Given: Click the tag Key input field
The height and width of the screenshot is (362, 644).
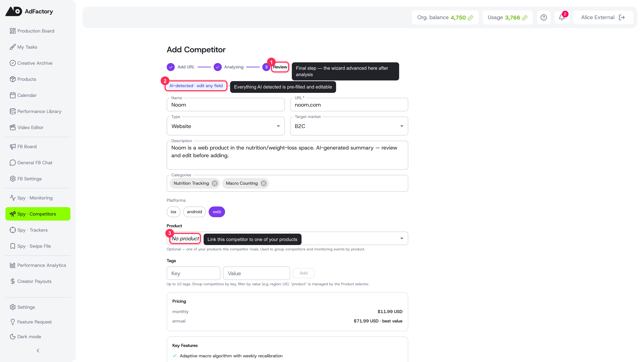Looking at the screenshot, I should click(194, 273).
